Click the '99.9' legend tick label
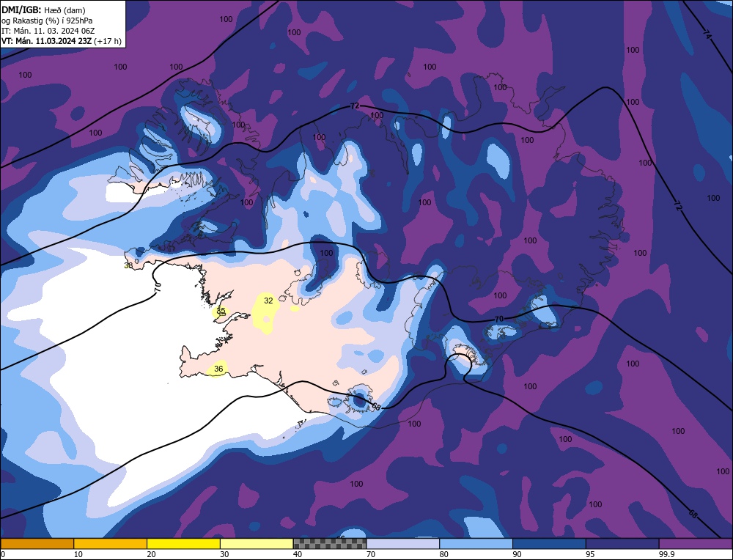The image size is (733, 560). (665, 554)
